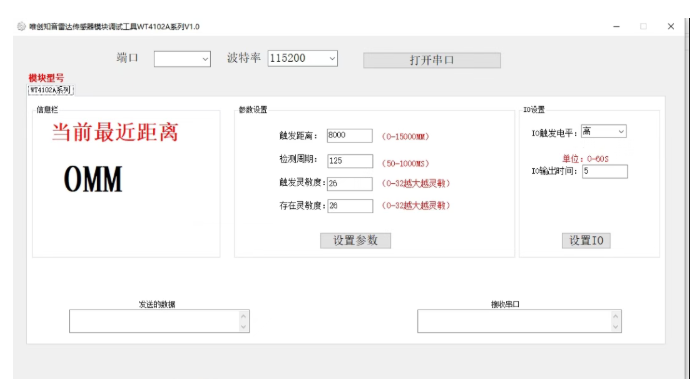Click the down arrow of 接收串口 scrollbar
Viewport: 697px width, 391px height.
pyautogui.click(x=616, y=327)
